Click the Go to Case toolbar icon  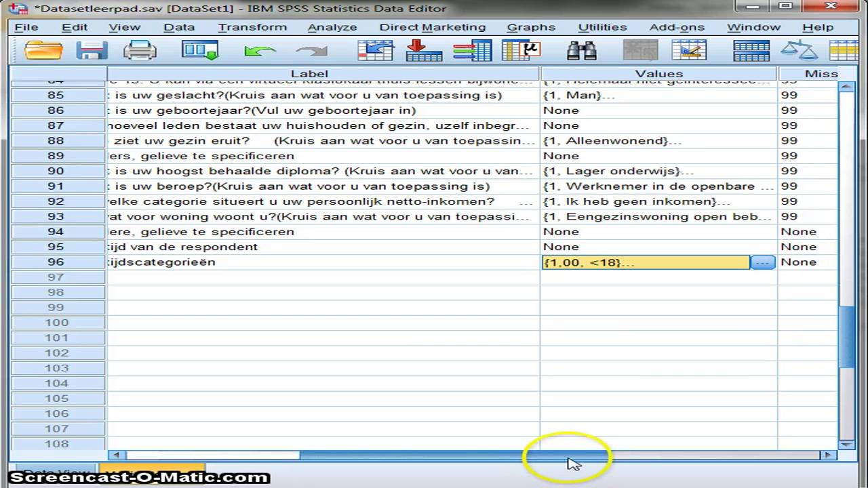coord(376,51)
